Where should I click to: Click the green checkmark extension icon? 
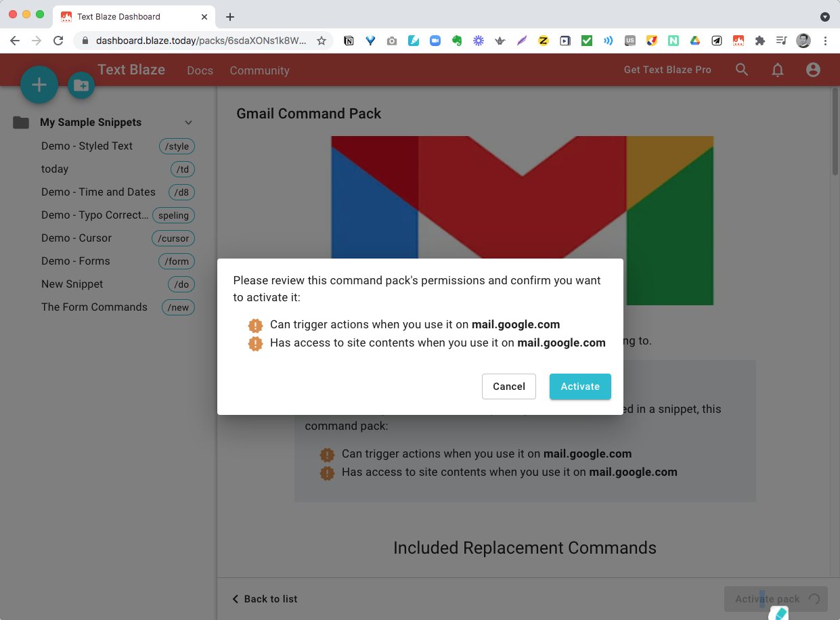pos(587,41)
